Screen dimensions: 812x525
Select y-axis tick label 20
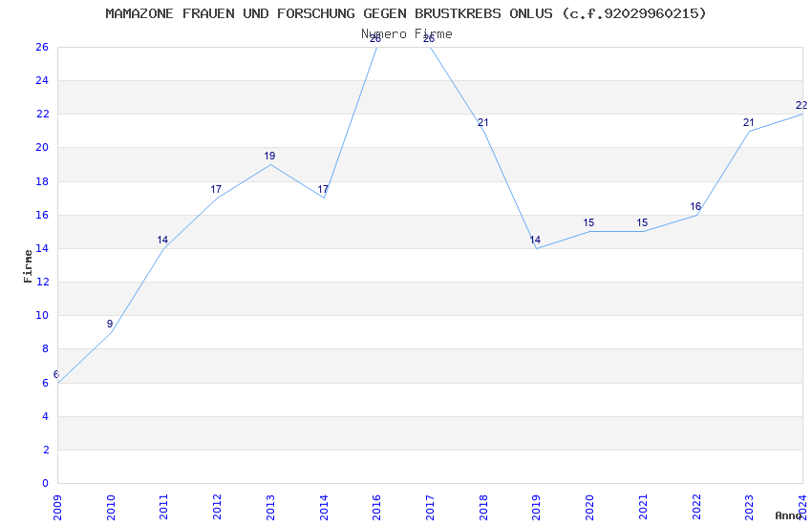tap(42, 147)
